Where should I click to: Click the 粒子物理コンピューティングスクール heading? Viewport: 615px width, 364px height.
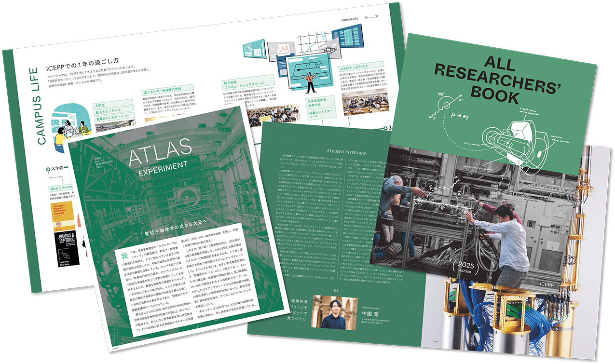pos(248,80)
